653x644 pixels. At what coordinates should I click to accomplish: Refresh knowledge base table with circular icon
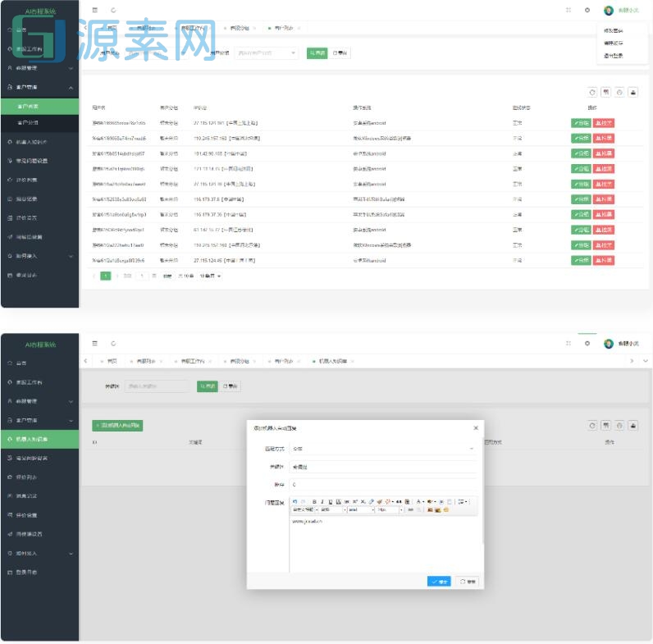(592, 425)
